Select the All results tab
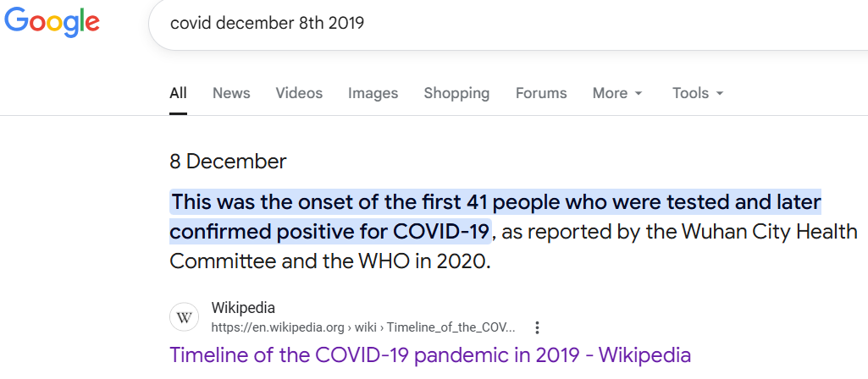This screenshot has height=379, width=868. coord(178,93)
